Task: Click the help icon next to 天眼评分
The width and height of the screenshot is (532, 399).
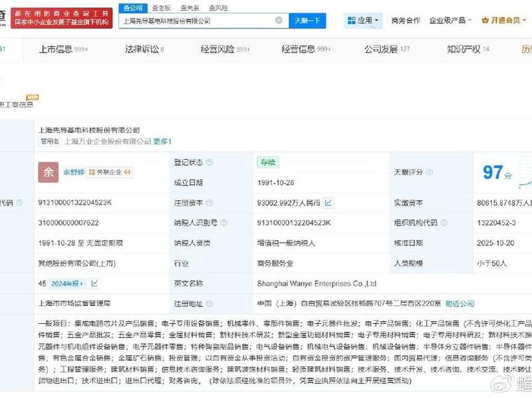Action: point(429,172)
